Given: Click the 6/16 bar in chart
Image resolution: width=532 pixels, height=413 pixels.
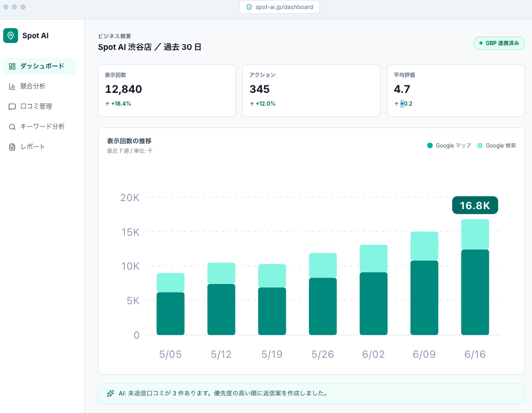Looking at the screenshot, I should tap(475, 277).
